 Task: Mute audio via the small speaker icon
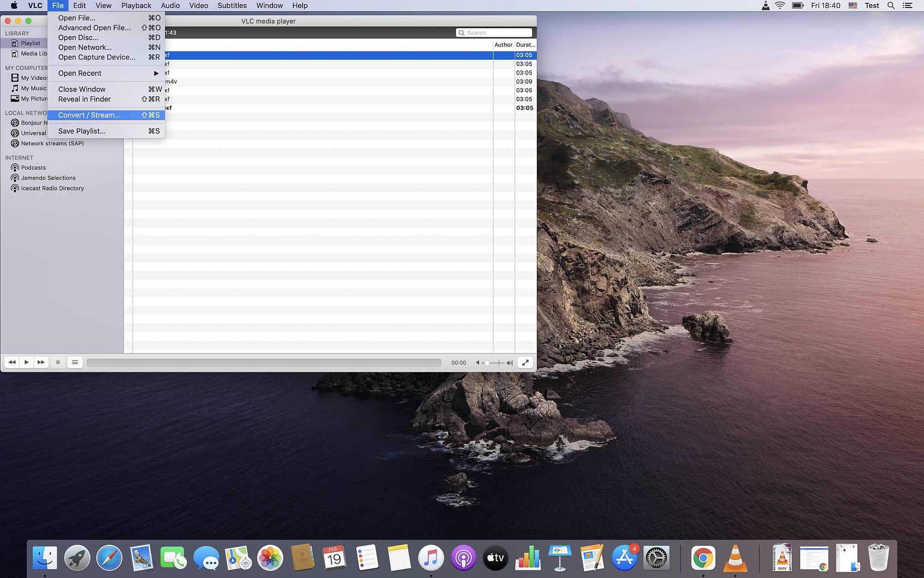coord(478,363)
